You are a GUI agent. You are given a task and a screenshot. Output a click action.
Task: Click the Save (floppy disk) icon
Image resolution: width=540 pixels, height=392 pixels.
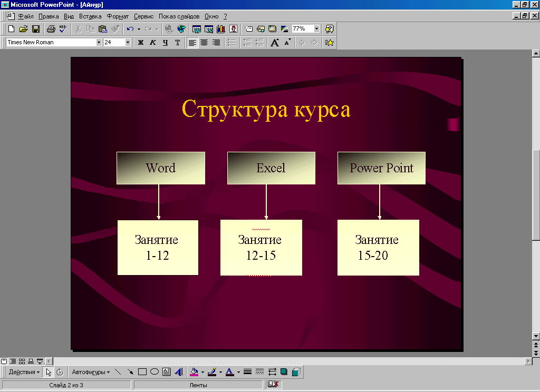(x=36, y=29)
